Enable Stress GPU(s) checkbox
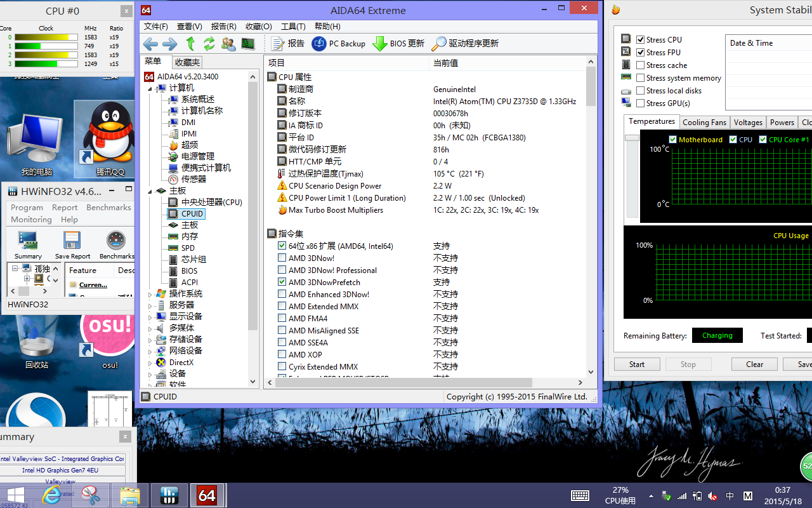 (x=641, y=103)
